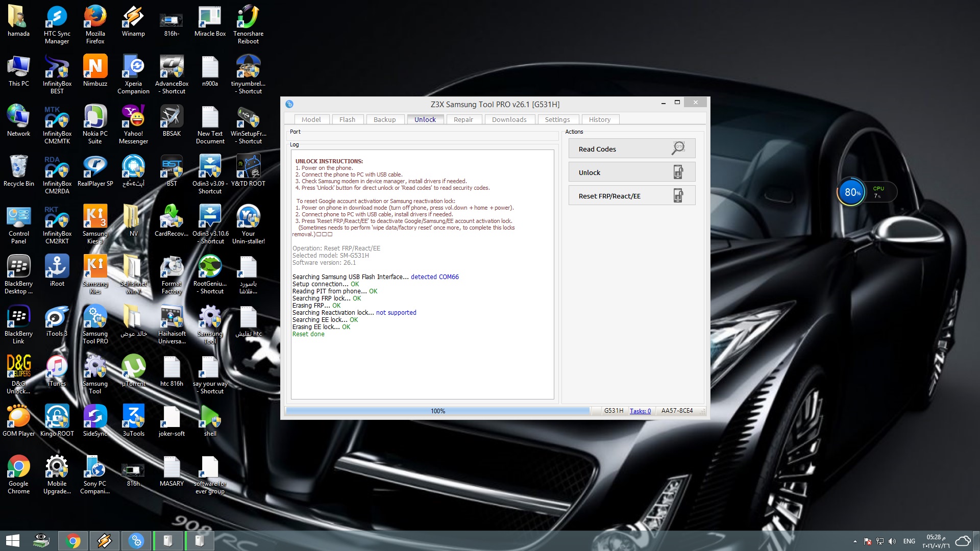Open Odin3 v3.10.6 shortcut icon
Viewport: 980px width, 551px height.
point(210,224)
